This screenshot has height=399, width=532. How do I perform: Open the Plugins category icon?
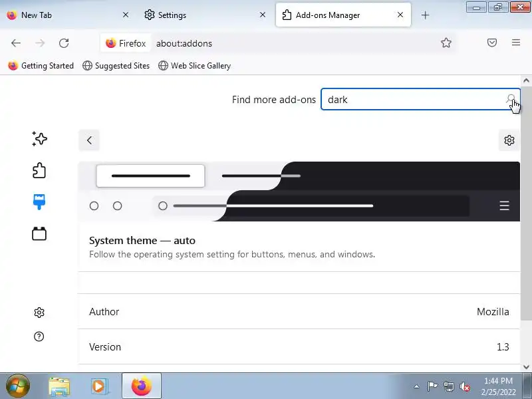[x=39, y=233]
